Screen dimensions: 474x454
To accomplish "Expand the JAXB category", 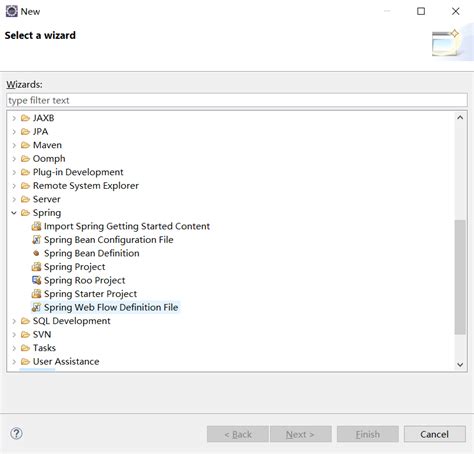I will pyautogui.click(x=14, y=118).
